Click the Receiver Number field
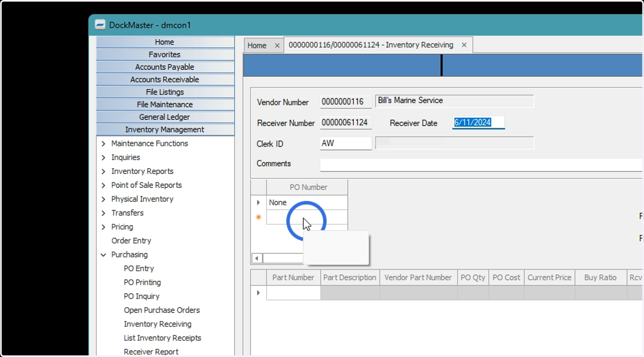Screen dimensions: 644x357 point(346,123)
